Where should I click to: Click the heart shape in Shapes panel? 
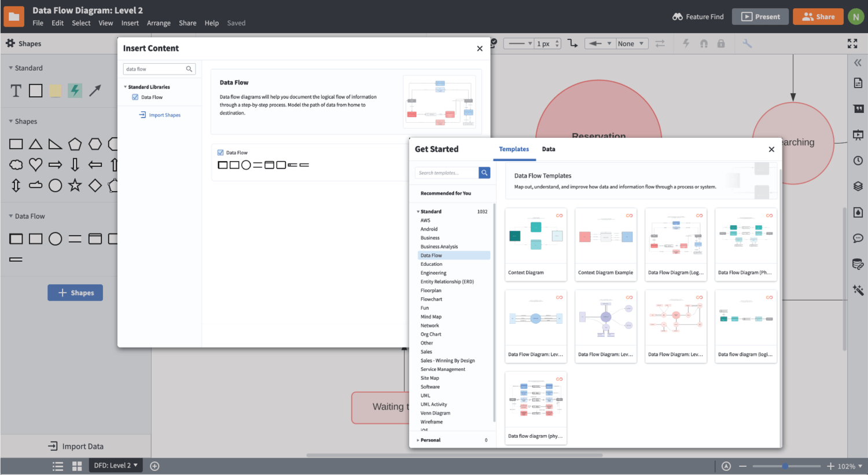[36, 165]
